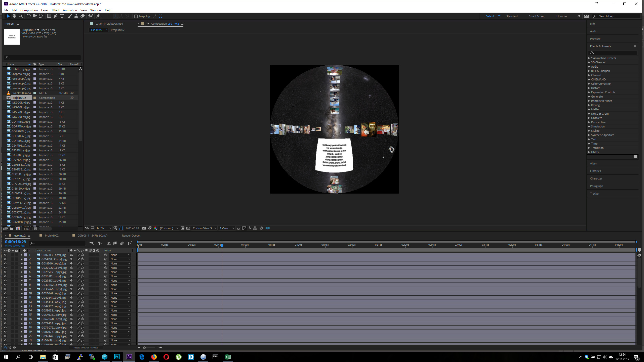Open the Custom View 3 dropdown
This screenshot has height=362, width=644.
204,228
